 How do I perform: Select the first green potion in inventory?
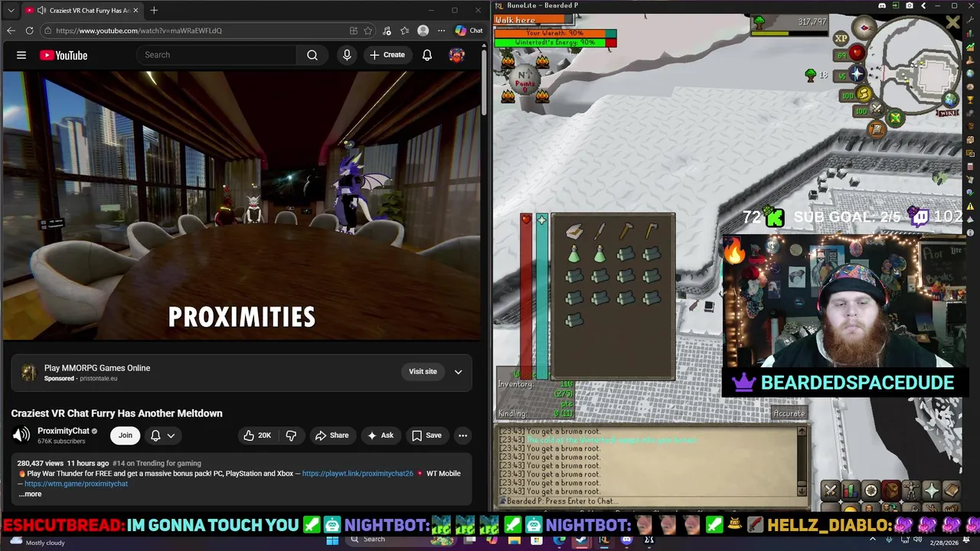[x=574, y=253]
